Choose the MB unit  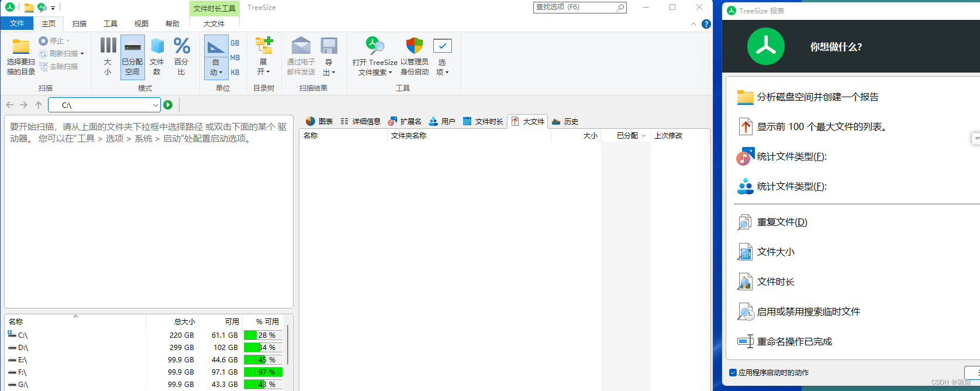(x=235, y=57)
